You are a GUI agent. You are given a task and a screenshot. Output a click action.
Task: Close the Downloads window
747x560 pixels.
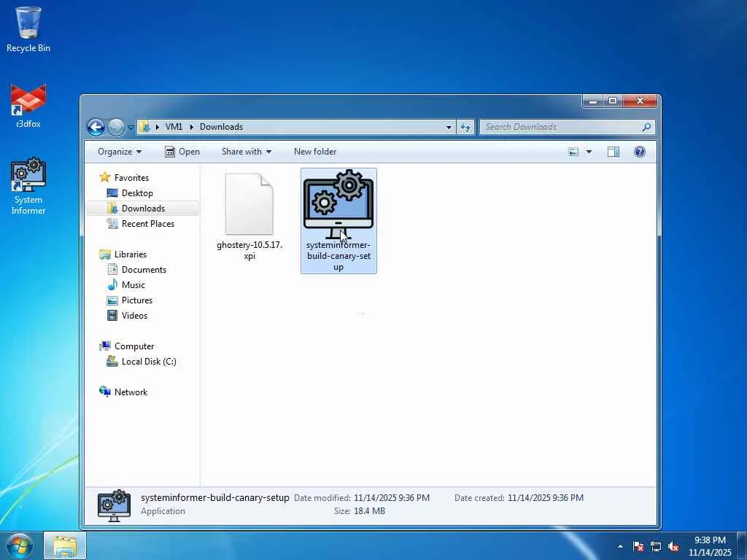640,101
